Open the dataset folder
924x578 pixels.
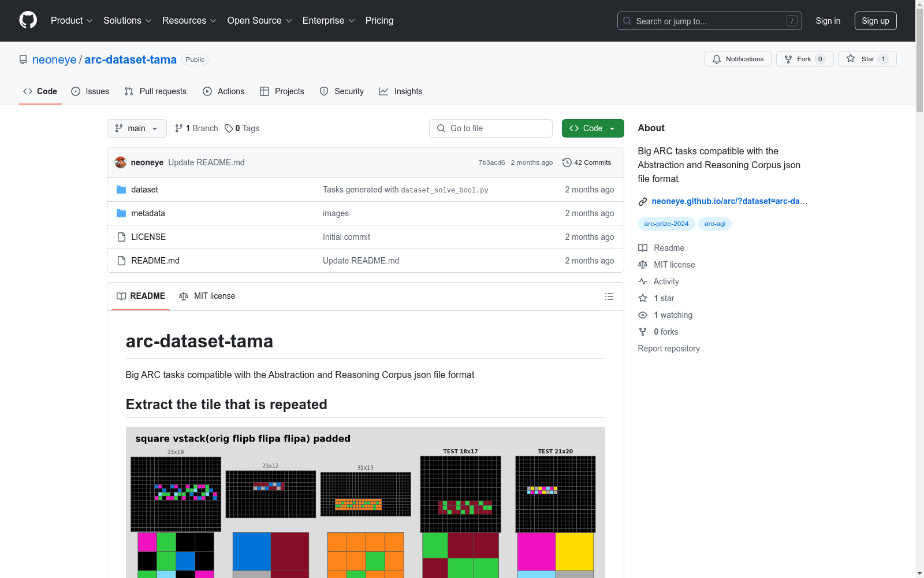point(144,190)
